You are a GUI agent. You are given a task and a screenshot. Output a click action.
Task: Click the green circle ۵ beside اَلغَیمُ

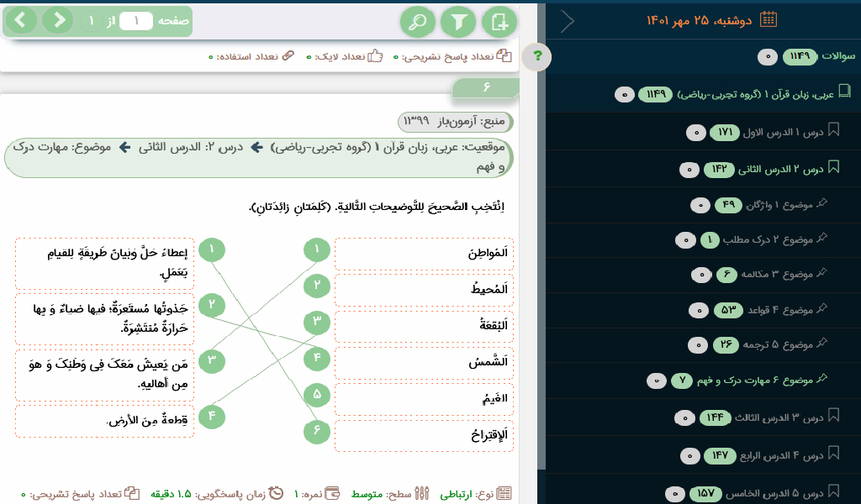pyautogui.click(x=317, y=395)
